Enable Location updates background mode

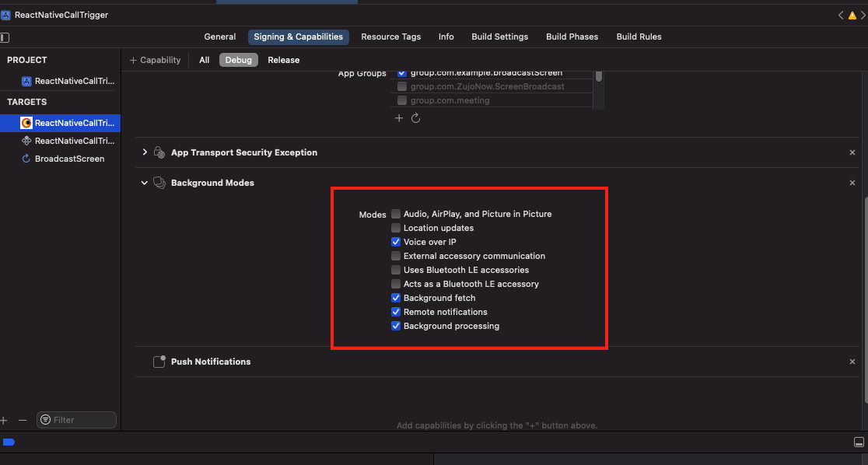(x=396, y=228)
